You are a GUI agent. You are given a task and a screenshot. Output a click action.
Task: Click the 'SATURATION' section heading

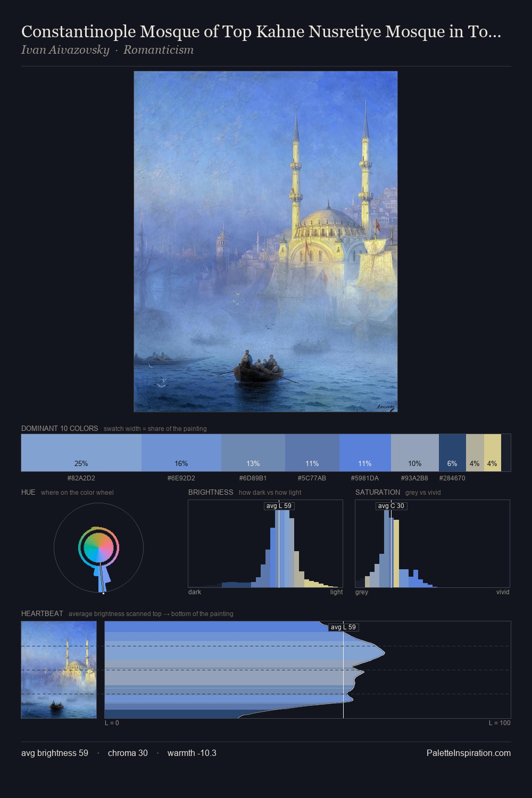[378, 492]
